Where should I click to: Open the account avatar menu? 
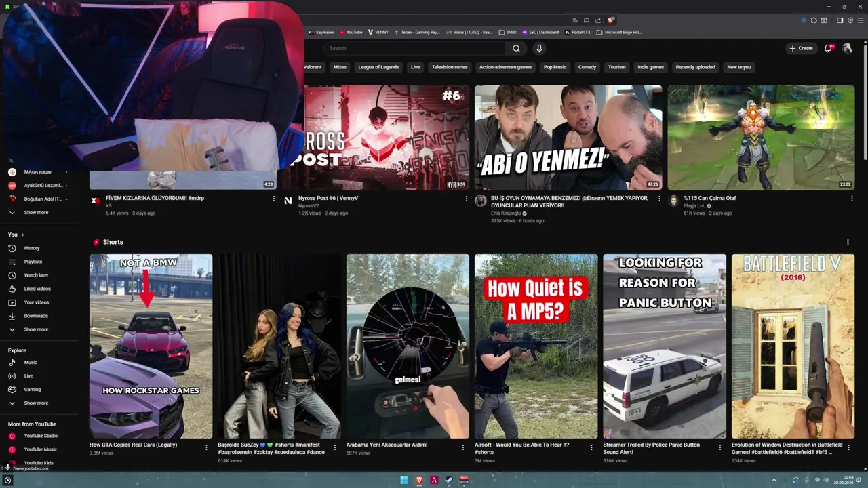pos(847,48)
